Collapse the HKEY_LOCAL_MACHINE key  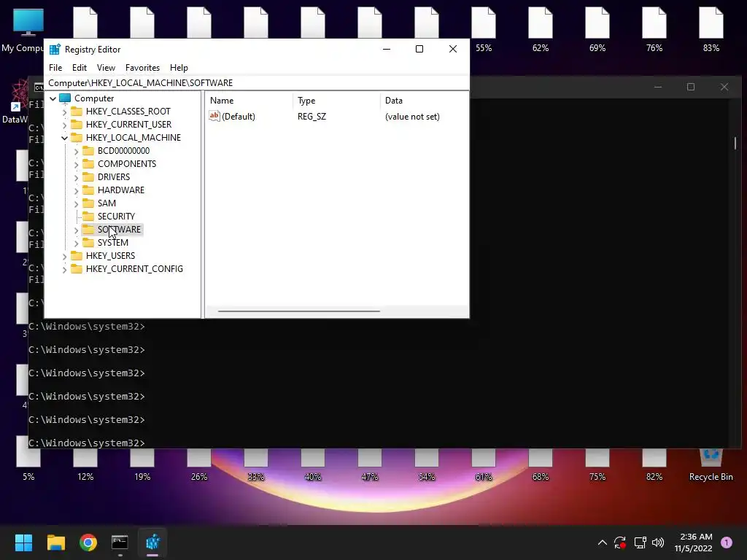coord(65,138)
